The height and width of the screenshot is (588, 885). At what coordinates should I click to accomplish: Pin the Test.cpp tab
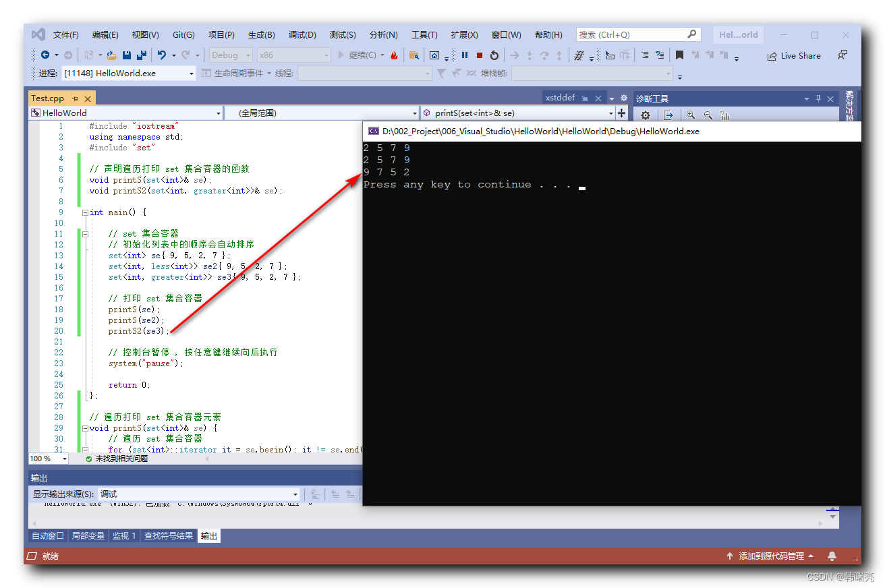(x=75, y=98)
